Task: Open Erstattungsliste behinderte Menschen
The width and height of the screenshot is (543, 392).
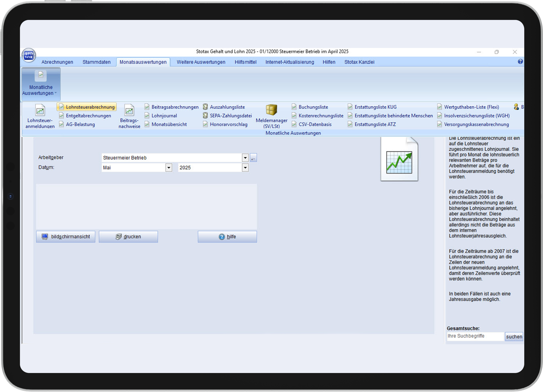Action: click(x=390, y=116)
